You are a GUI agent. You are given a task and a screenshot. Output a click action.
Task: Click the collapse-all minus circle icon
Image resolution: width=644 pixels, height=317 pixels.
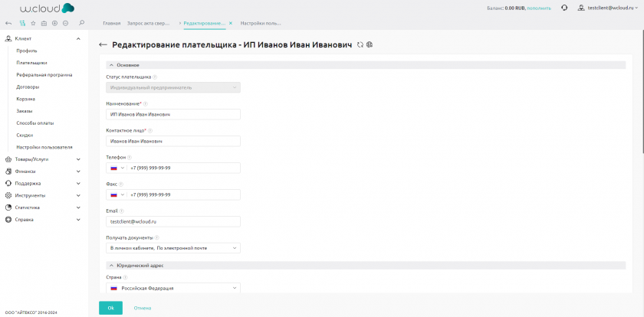point(65,23)
